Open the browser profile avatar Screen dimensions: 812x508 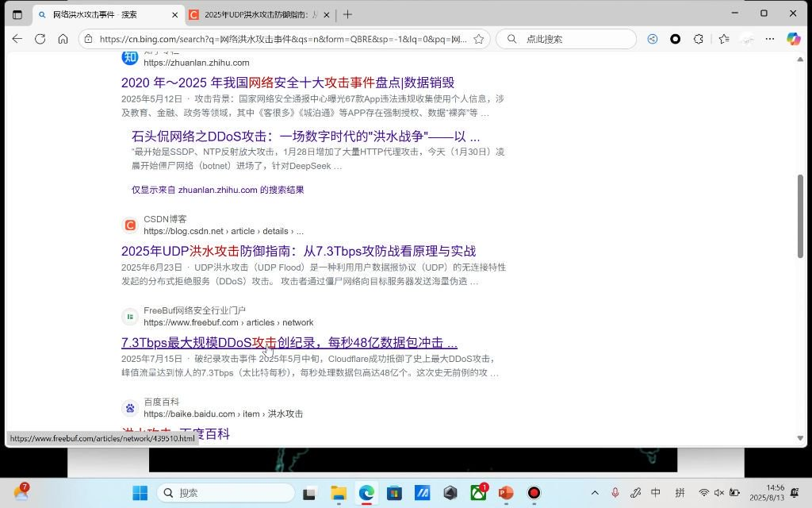tap(747, 39)
